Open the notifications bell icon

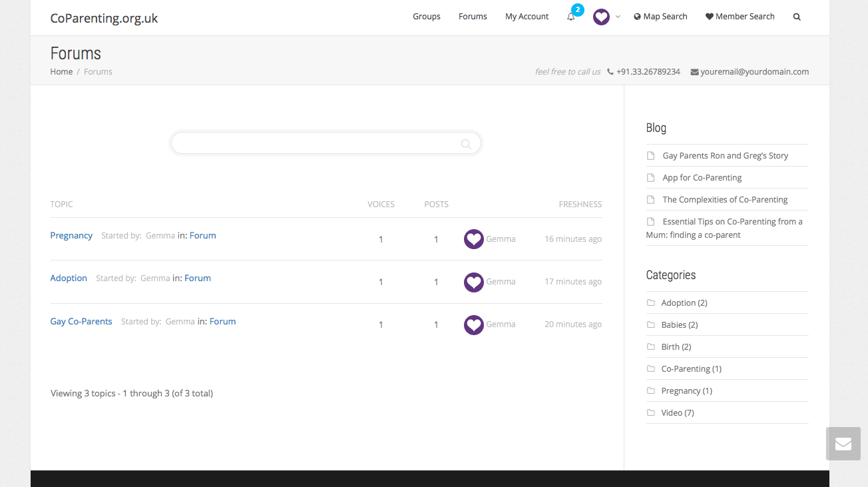(x=570, y=17)
